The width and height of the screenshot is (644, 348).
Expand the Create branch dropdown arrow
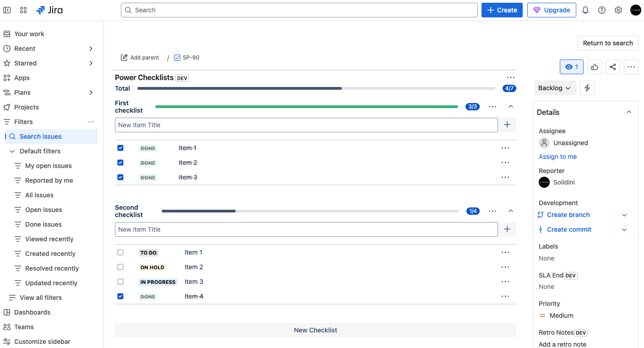[x=624, y=215]
